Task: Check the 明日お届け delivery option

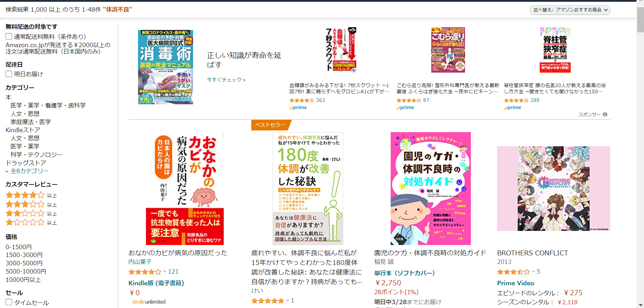Action: coord(9,74)
